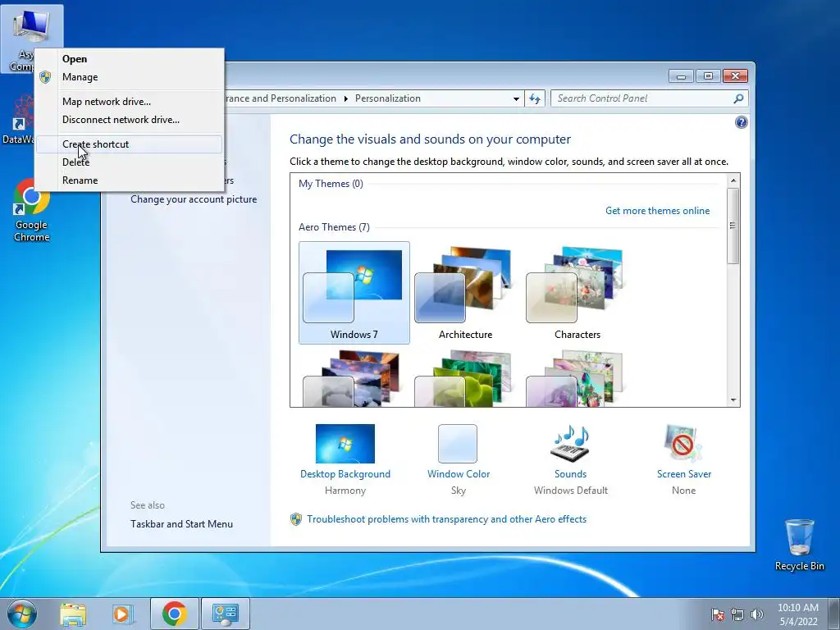Click the Desktop Background preview icon
Image resolution: width=840 pixels, height=630 pixels.
click(345, 444)
